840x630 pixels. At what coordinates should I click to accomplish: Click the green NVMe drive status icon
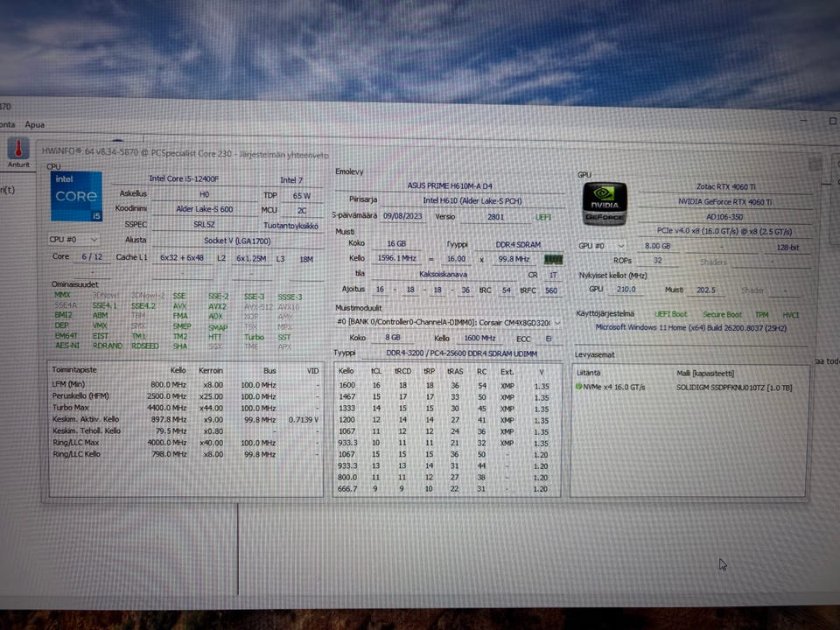[x=578, y=386]
